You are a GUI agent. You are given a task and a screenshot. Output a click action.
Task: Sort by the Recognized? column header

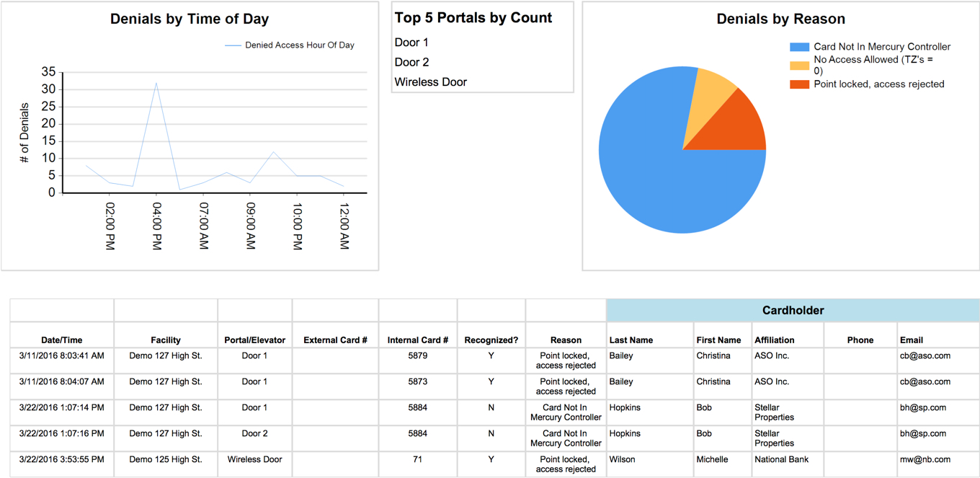[491, 340]
